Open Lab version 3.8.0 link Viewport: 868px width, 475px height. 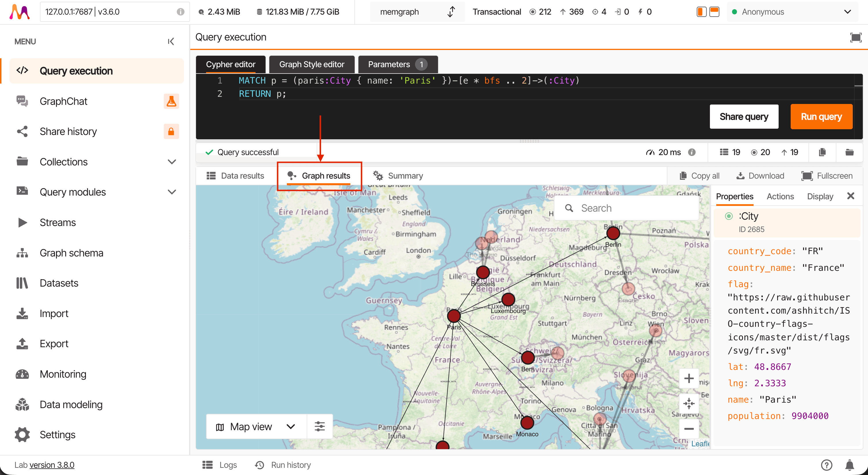coord(52,465)
